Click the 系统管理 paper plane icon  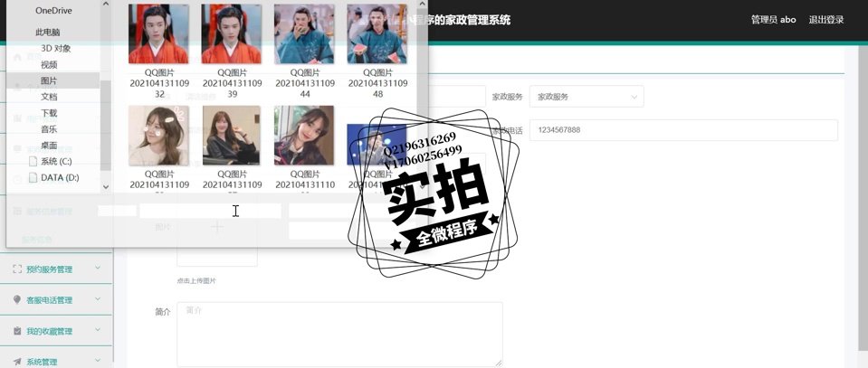tap(17, 362)
